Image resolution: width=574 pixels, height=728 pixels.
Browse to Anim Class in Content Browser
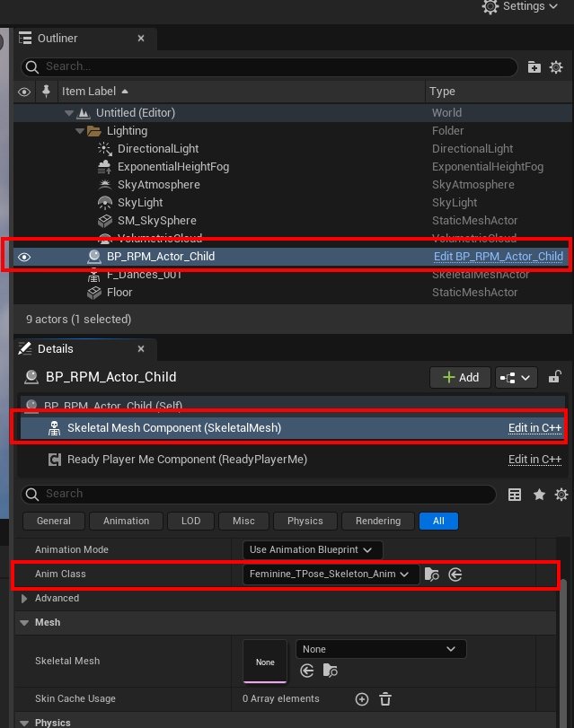click(x=432, y=575)
